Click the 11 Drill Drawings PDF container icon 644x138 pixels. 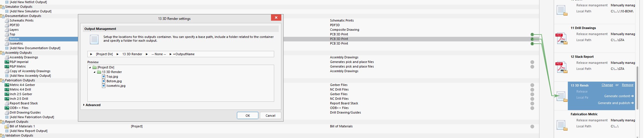pos(561,39)
